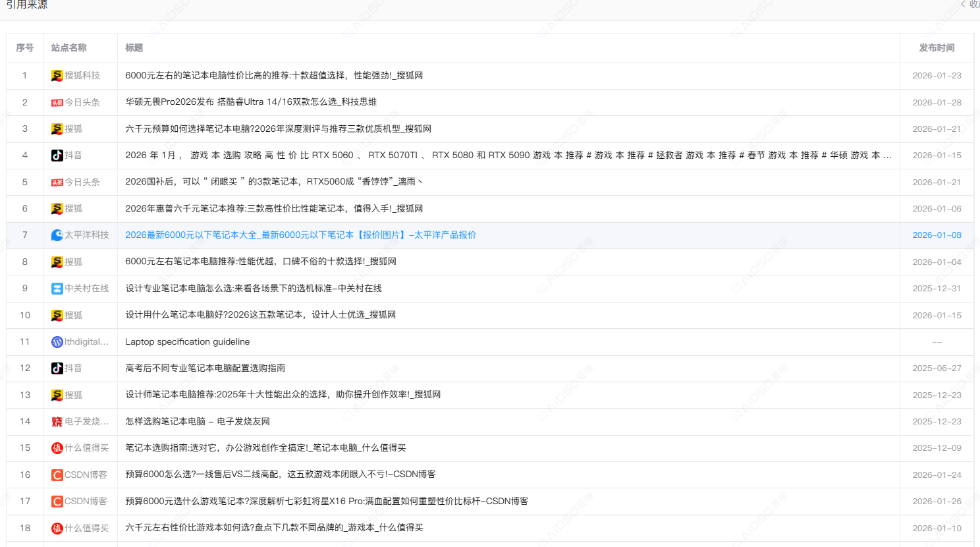Open the 华硕无畏Pro2026发布 article title
980x547 pixels.
click(251, 102)
